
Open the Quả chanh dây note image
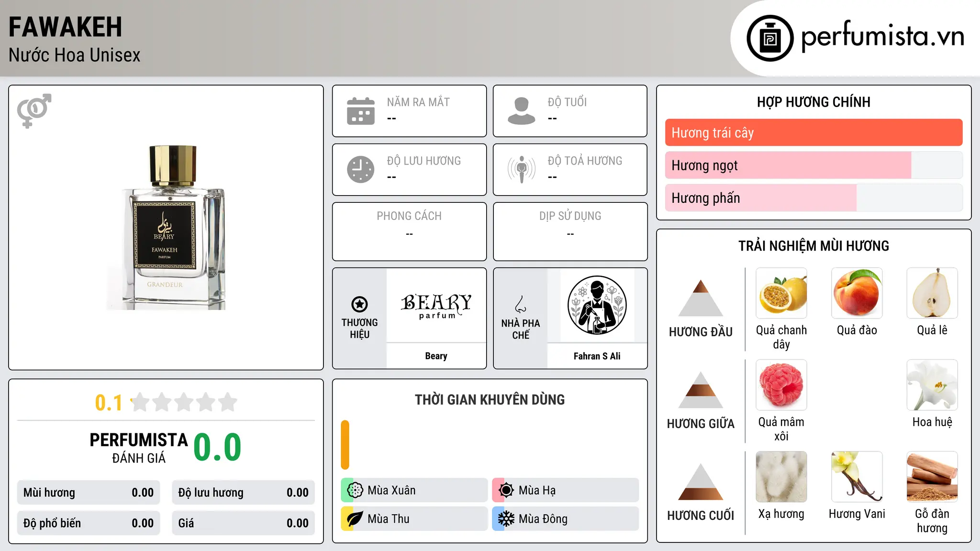[x=781, y=293]
